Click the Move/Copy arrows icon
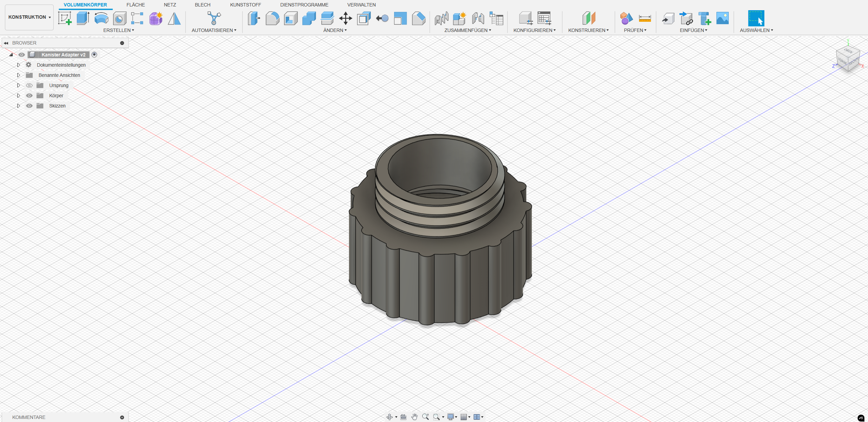The width and height of the screenshot is (868, 422). 346,18
